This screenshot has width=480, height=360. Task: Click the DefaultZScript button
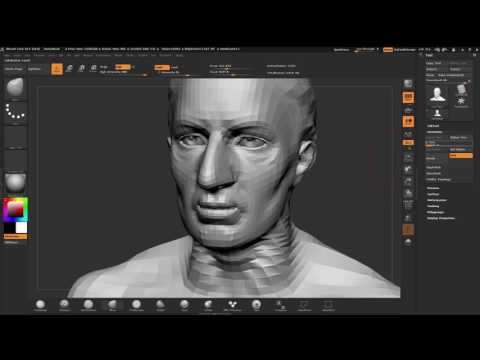405,50
